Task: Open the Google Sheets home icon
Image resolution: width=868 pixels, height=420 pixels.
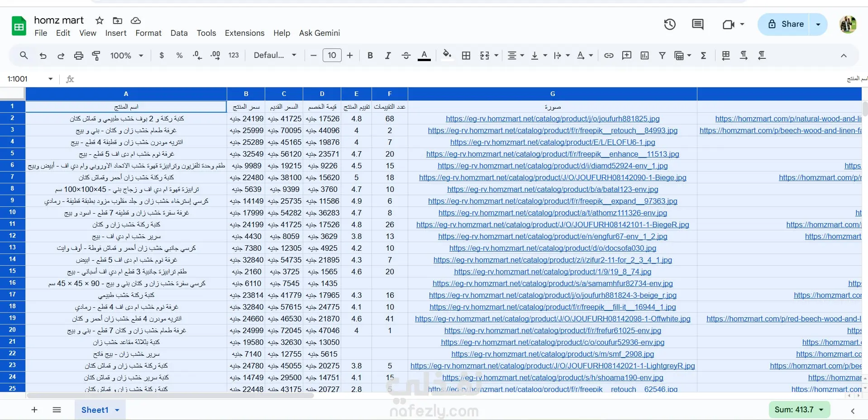Action: coord(19,26)
